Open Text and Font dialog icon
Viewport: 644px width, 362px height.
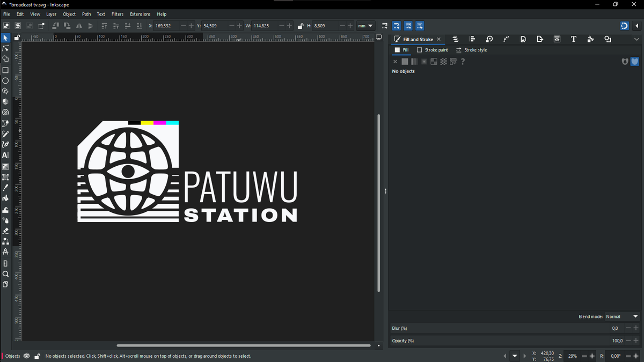[x=574, y=39]
